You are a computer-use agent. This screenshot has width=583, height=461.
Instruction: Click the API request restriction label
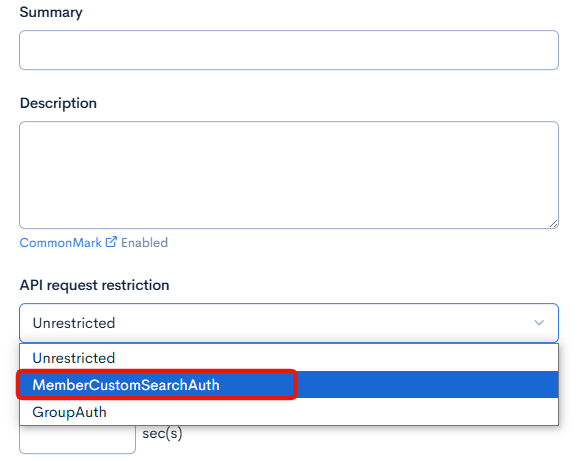94,285
